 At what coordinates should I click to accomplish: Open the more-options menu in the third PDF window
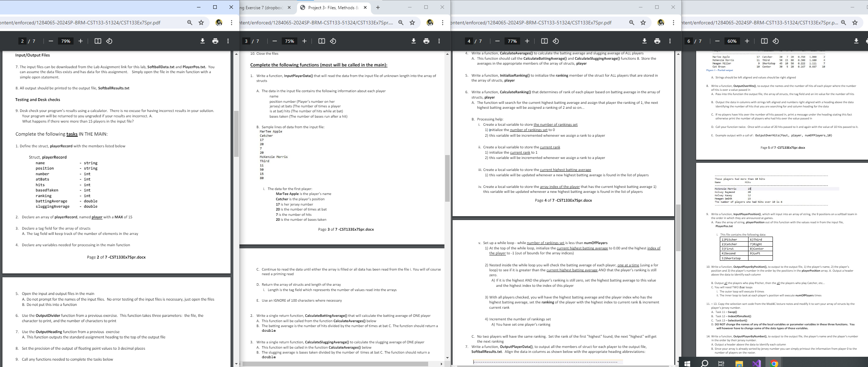coord(669,41)
